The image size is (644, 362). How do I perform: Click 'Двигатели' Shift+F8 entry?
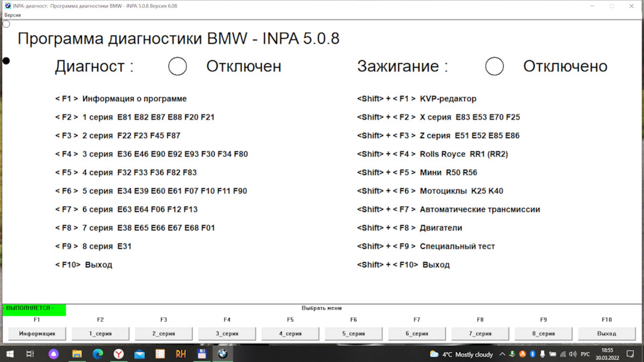[x=409, y=228]
